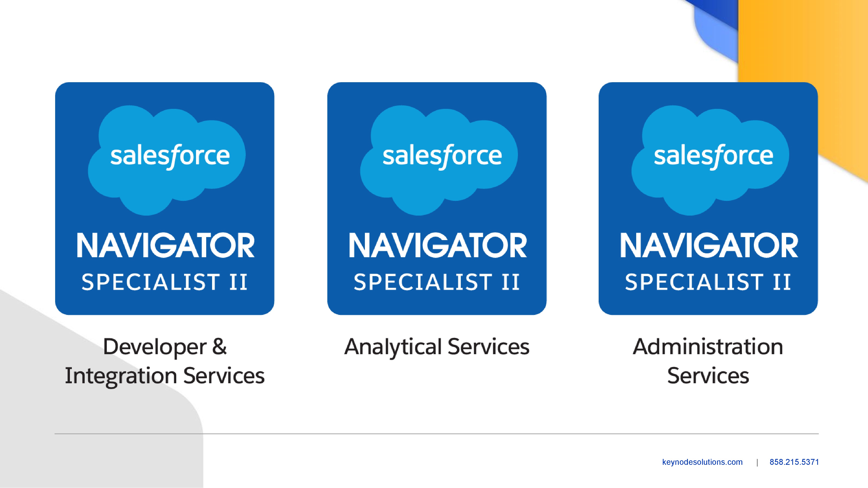868x488 pixels.
Task: Select the Developer & Integration Services caption
Action: click(x=165, y=361)
